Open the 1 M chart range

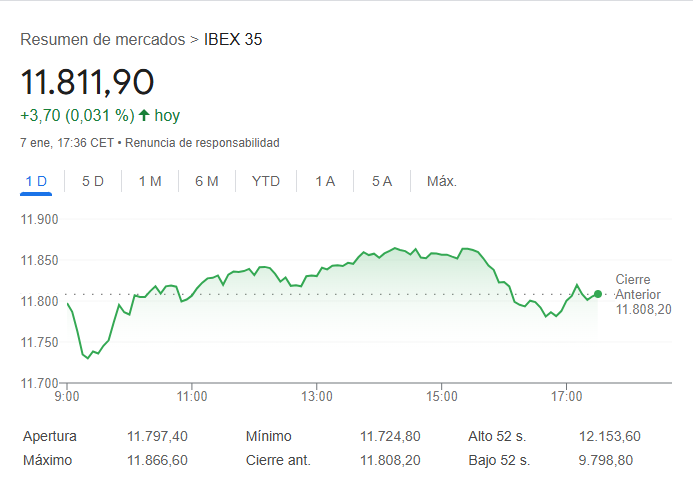(150, 181)
